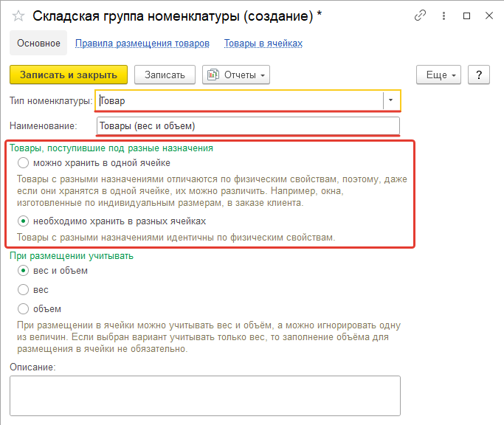Go to the Товары в ячейках link
This screenshot has width=504, height=425.
coord(263,44)
